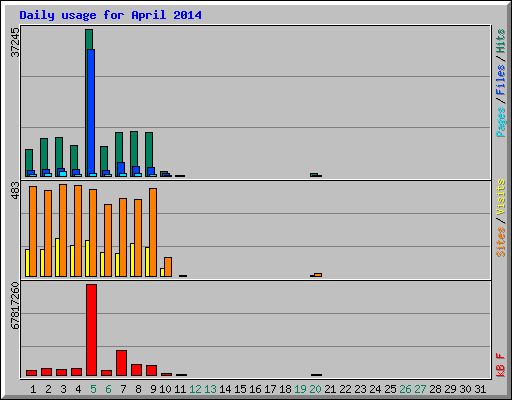Click day label 30 on the x-axis
512x400 pixels.
coord(465,389)
